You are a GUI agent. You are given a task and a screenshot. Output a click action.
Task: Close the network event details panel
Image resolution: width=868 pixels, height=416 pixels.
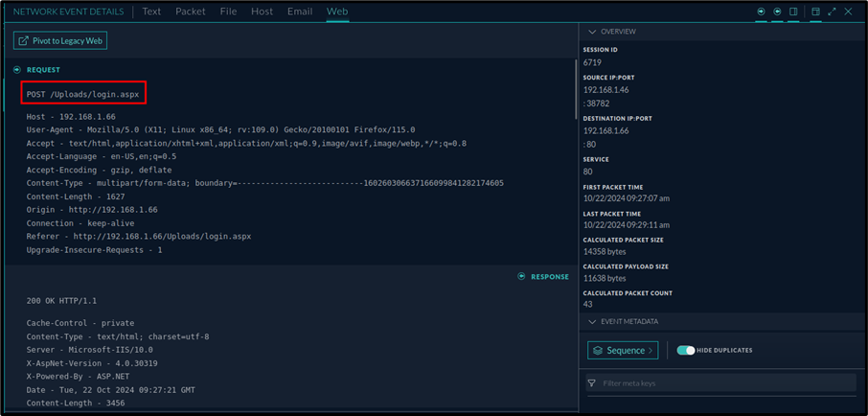(x=849, y=12)
